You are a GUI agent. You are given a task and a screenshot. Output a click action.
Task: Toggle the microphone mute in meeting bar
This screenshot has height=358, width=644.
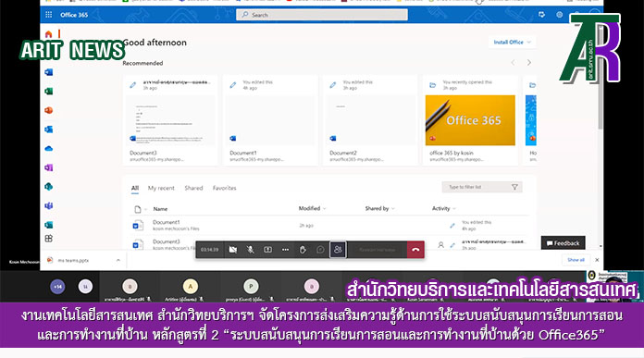[250, 250]
